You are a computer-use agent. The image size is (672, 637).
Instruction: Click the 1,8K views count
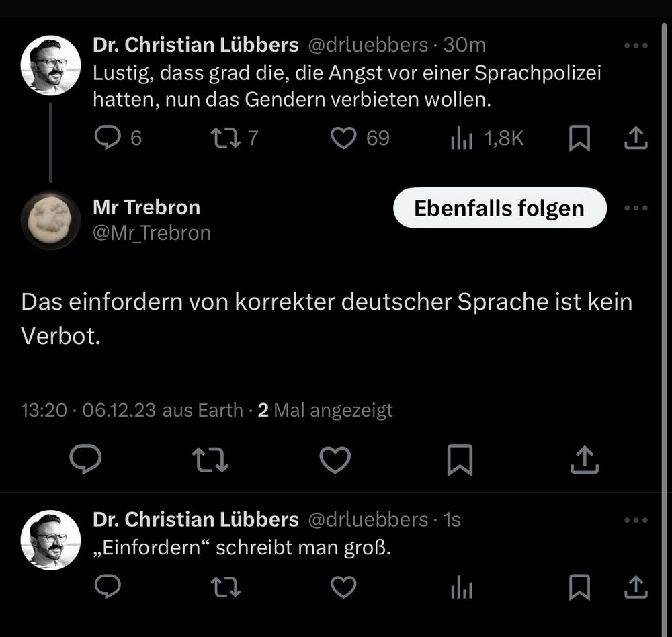[x=501, y=138]
